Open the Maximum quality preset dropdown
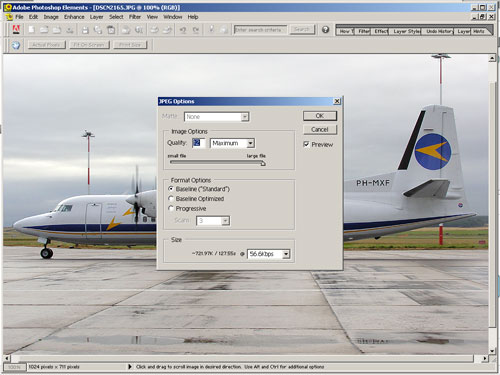500x375 pixels. [x=232, y=143]
